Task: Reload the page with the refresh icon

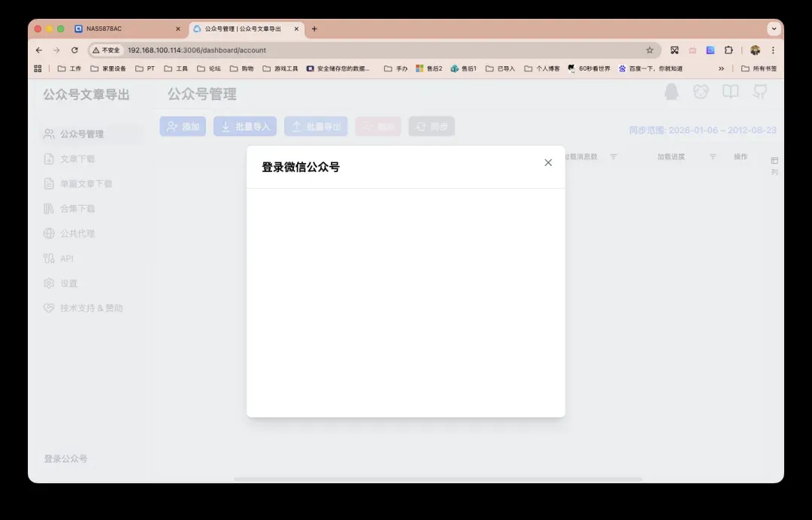Action: (74, 50)
